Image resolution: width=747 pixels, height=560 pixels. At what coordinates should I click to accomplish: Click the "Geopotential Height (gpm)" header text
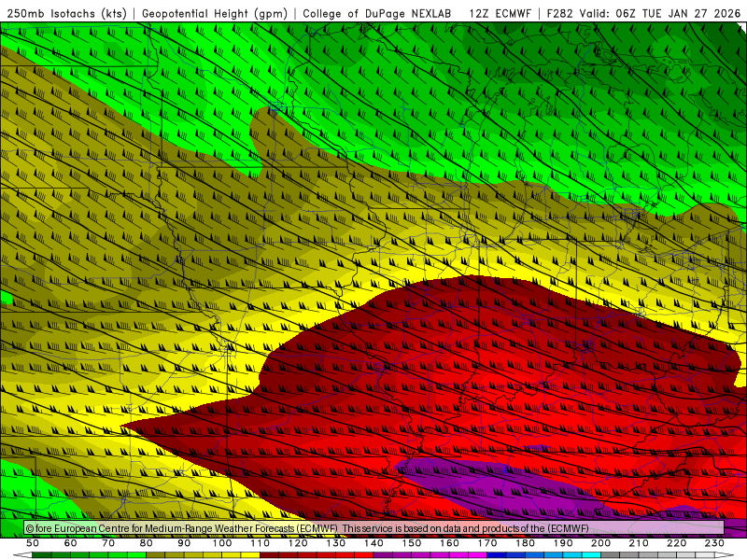[215, 13]
